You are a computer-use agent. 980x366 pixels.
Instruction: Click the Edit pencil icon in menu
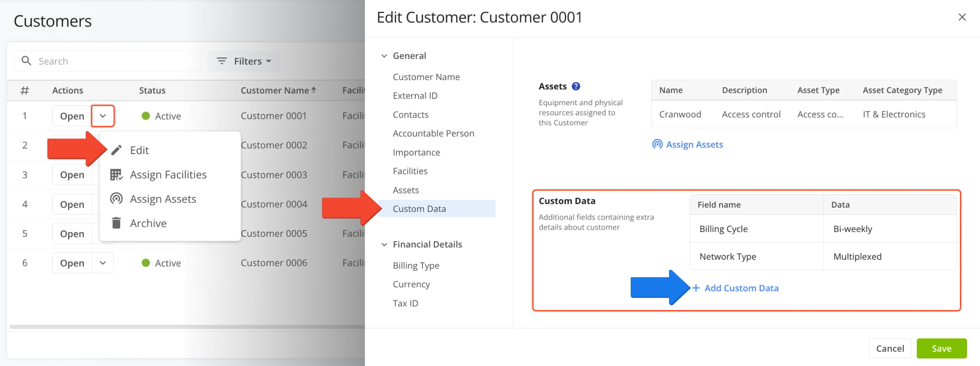(x=116, y=150)
